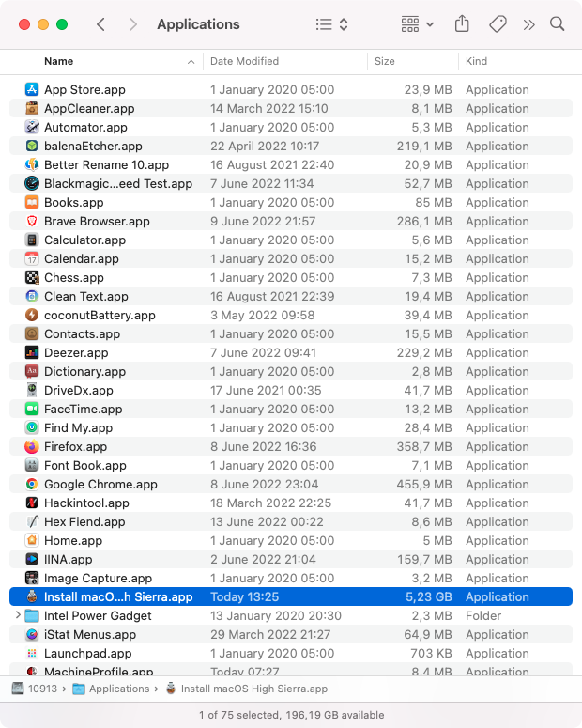Click the date 18 March 2022 22:25

pos(270,503)
